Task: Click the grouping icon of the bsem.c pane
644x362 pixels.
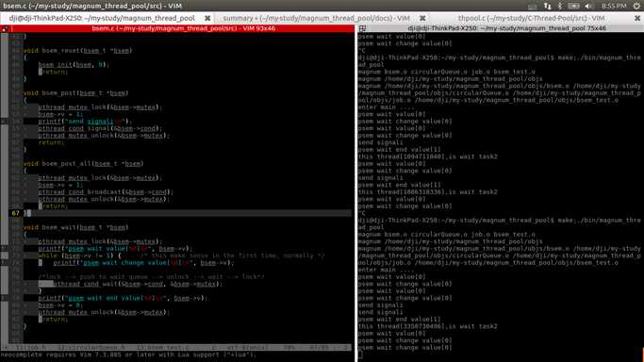Action: pos(5,28)
